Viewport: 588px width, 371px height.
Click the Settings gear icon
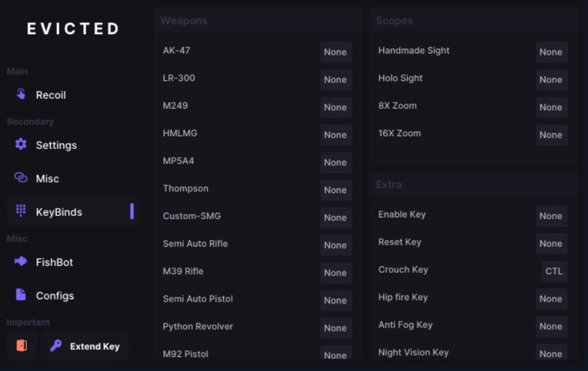[x=21, y=144]
